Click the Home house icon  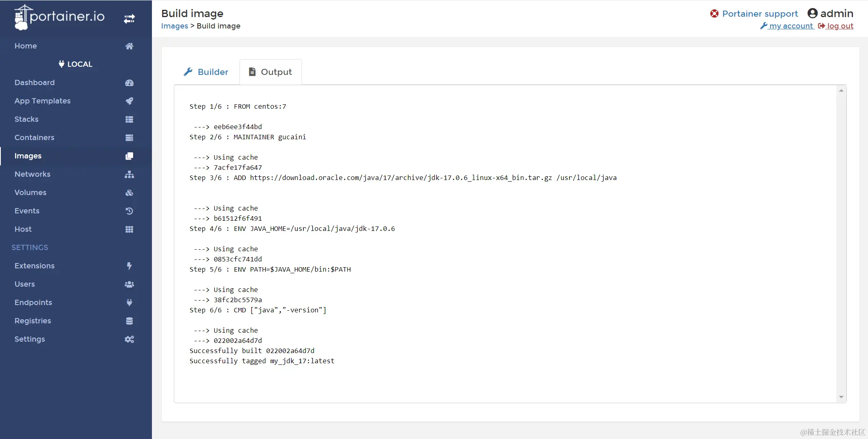coord(129,46)
